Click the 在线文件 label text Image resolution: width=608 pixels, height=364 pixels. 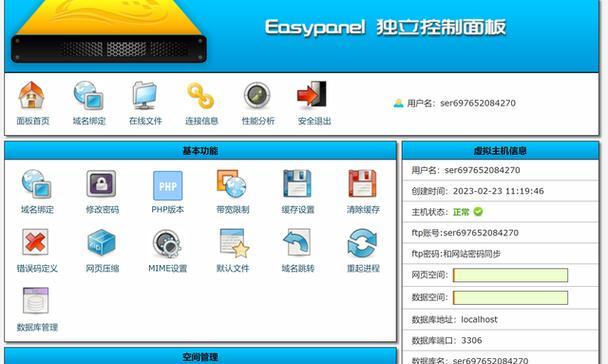tap(145, 121)
